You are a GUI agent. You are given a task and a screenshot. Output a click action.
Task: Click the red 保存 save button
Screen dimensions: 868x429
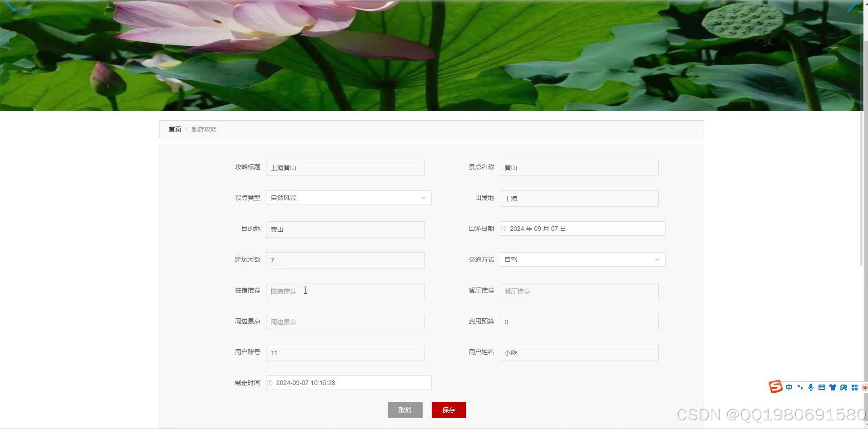tap(449, 409)
